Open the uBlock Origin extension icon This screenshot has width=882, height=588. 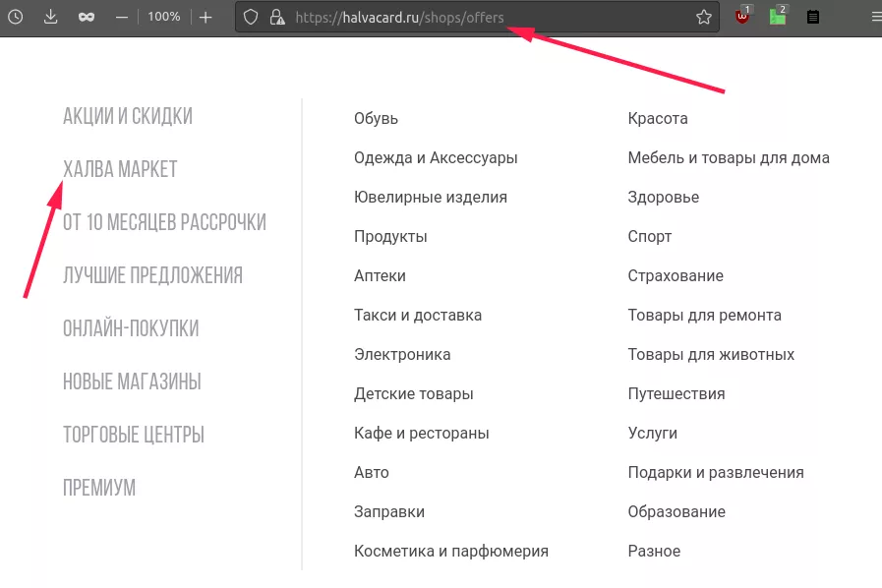tap(743, 17)
